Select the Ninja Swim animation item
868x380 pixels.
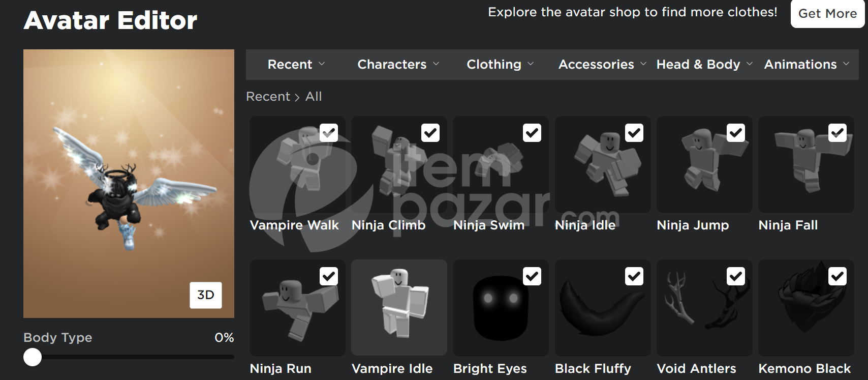pyautogui.click(x=501, y=164)
